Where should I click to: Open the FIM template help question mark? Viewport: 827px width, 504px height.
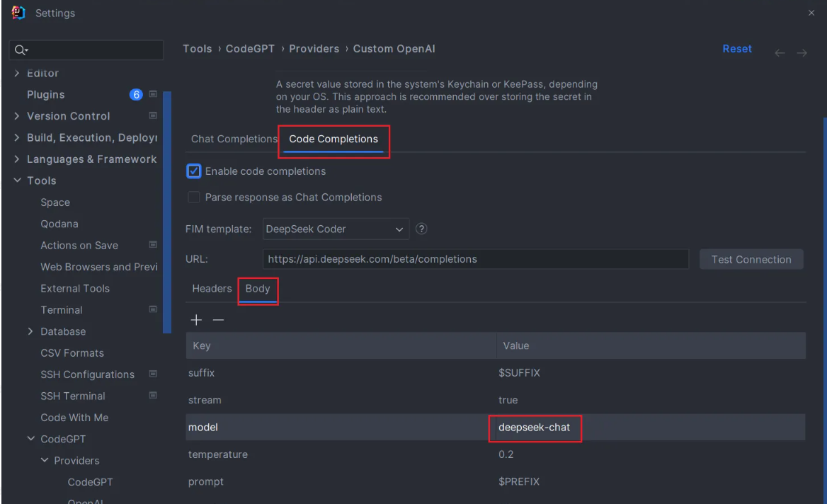pos(421,229)
